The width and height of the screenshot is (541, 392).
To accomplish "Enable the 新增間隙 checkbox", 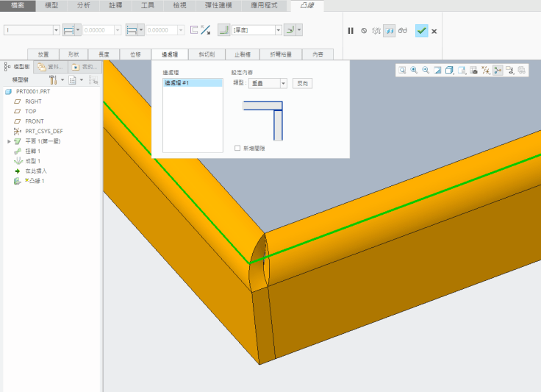I will coord(237,148).
